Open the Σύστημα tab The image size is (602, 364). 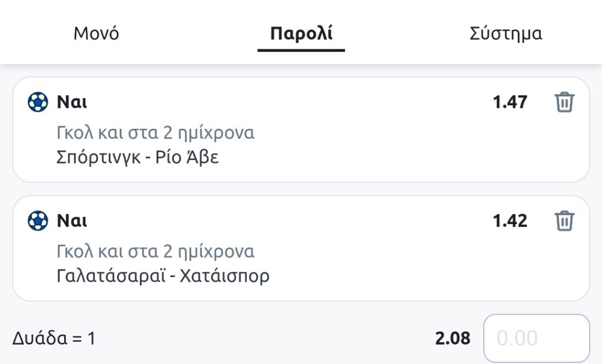click(x=506, y=34)
